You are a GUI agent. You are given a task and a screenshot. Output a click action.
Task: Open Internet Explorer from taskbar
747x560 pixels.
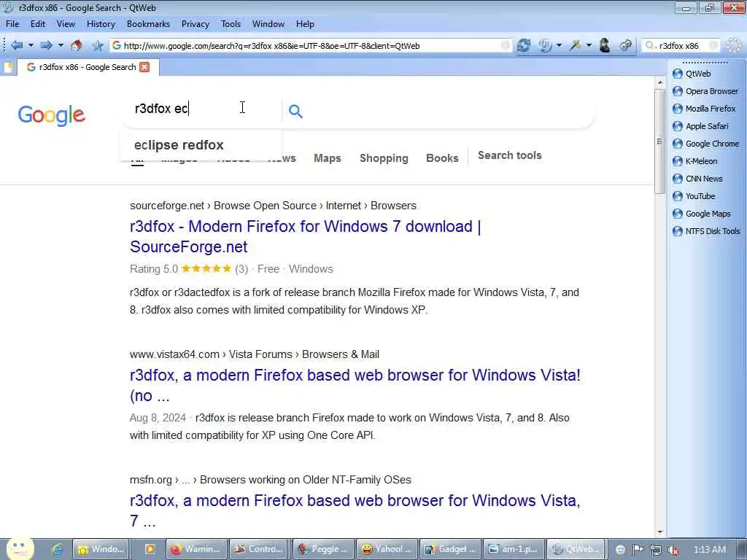click(x=57, y=549)
